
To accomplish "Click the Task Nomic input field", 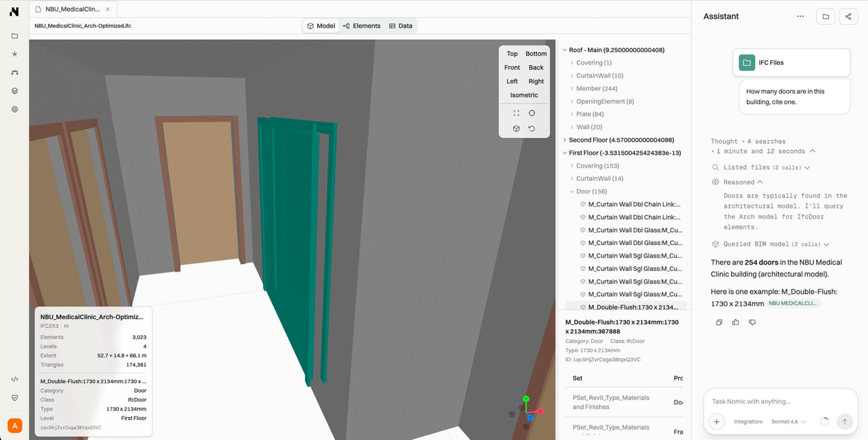I will point(780,401).
